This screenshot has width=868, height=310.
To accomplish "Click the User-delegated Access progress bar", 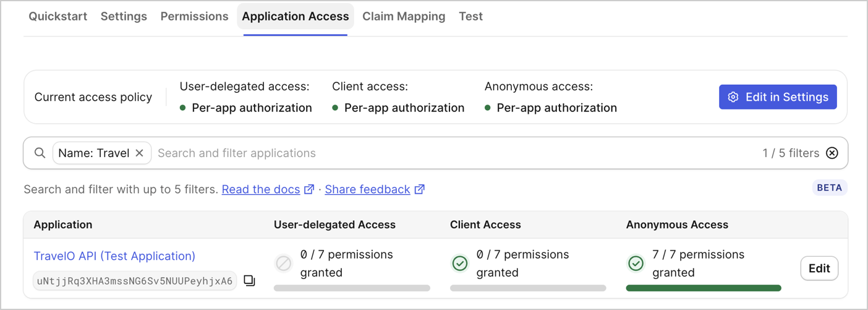I will pyautogui.click(x=352, y=288).
